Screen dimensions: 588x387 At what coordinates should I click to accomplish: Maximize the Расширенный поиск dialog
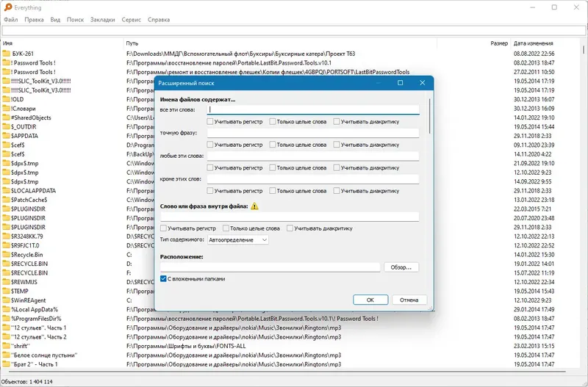[x=400, y=83]
